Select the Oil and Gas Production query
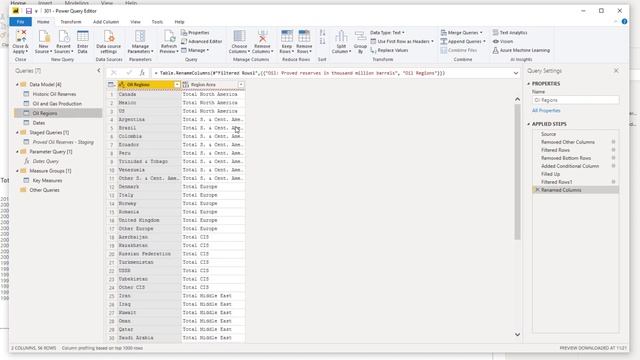This screenshot has width=640, height=360. (x=58, y=104)
